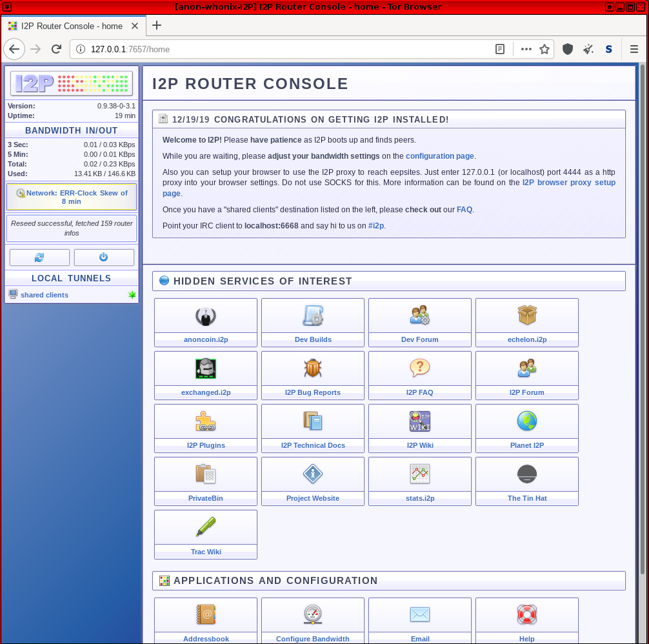Bookmark this page with the star icon
This screenshot has height=644, width=649.
tap(544, 49)
